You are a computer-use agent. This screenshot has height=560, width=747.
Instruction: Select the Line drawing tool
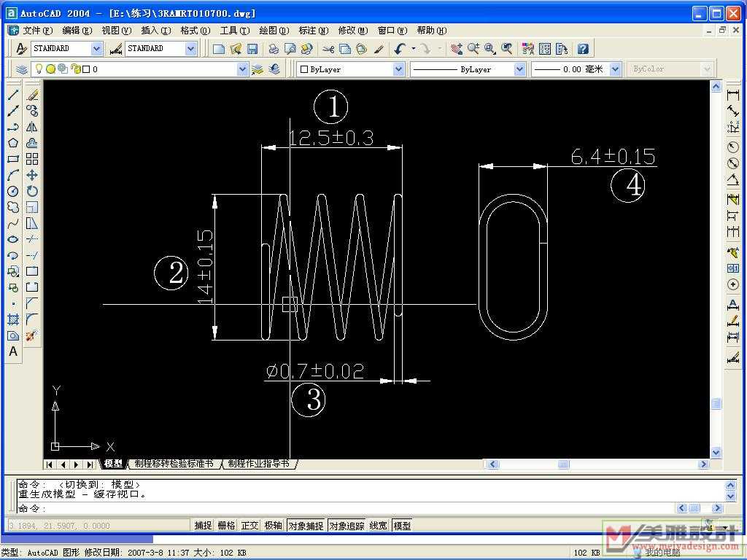click(x=13, y=95)
